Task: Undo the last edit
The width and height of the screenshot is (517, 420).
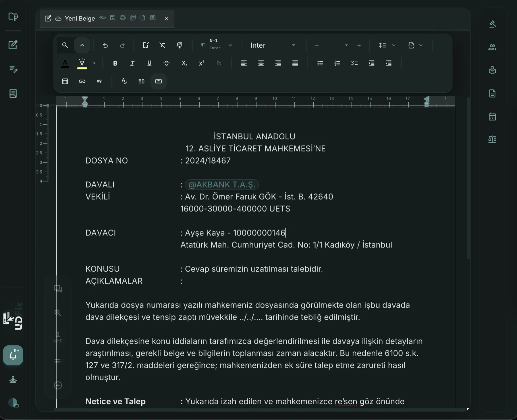Action: tap(105, 45)
